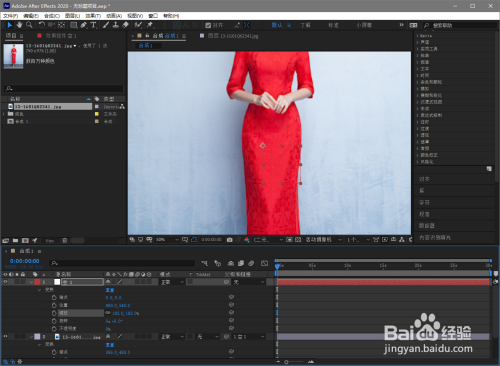Collapse the layer 1 transform group arrow

[39, 290]
